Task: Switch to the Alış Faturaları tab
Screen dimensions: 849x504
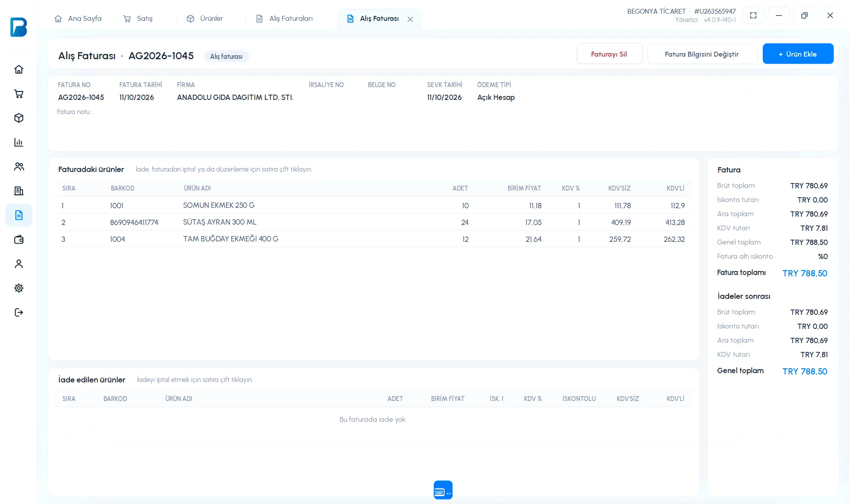Action: pos(285,19)
